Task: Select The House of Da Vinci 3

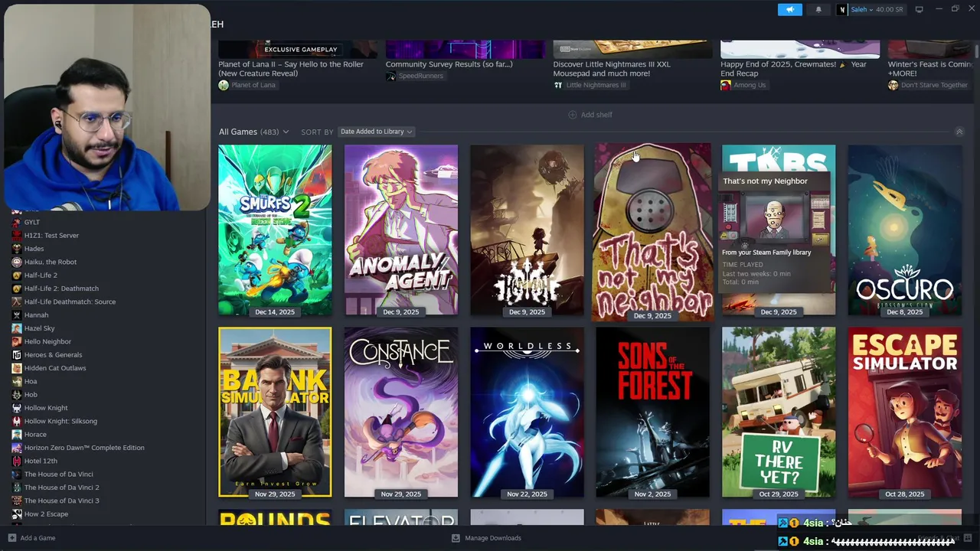Action: 61,500
